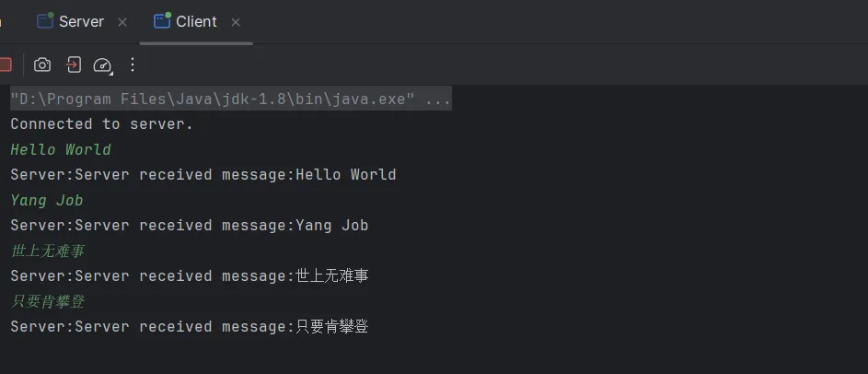This screenshot has height=374, width=868.
Task: Click the "Connected to server." console line
Action: [x=101, y=124]
